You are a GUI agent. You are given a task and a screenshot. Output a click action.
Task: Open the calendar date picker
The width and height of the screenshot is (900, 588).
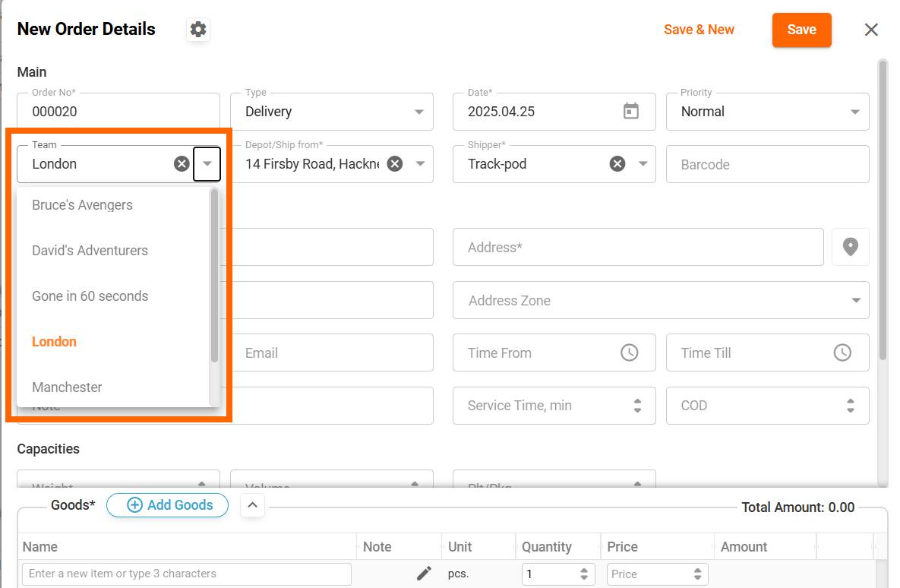(631, 111)
